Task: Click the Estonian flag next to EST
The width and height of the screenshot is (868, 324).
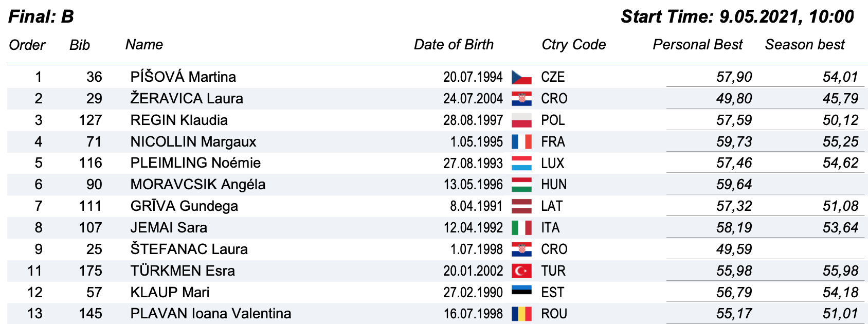Action: pyautogui.click(x=521, y=291)
